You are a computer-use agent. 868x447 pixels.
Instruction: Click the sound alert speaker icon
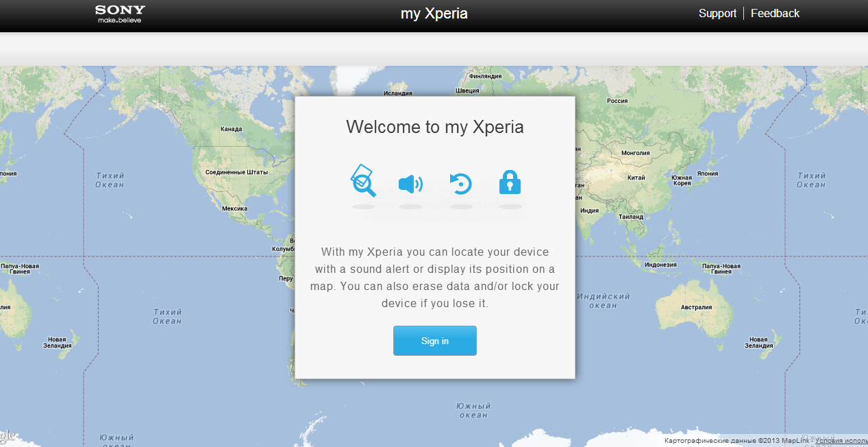[410, 184]
